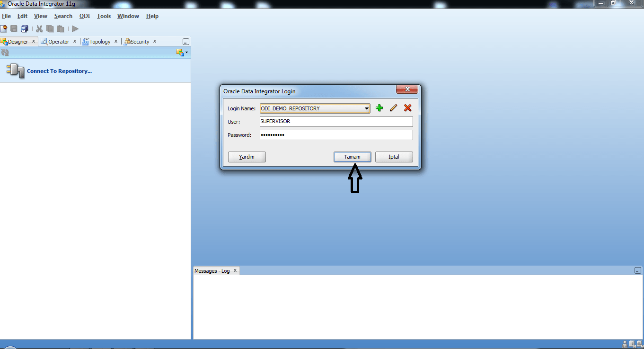Click the Yardım help button
This screenshot has height=349, width=644.
click(247, 157)
